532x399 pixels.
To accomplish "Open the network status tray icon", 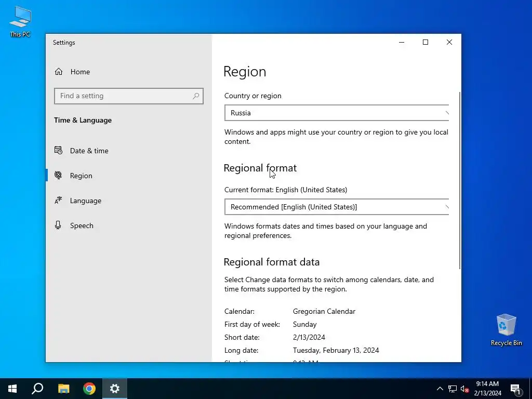I will [453, 389].
